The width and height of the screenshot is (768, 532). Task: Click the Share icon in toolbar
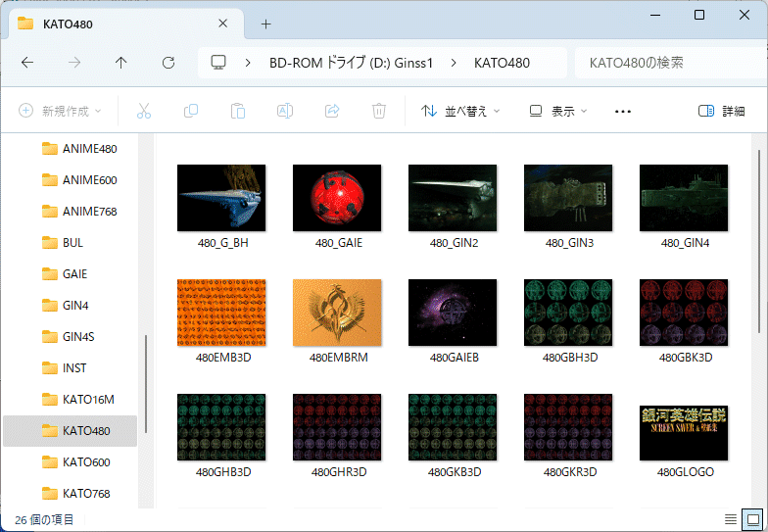pos(332,112)
